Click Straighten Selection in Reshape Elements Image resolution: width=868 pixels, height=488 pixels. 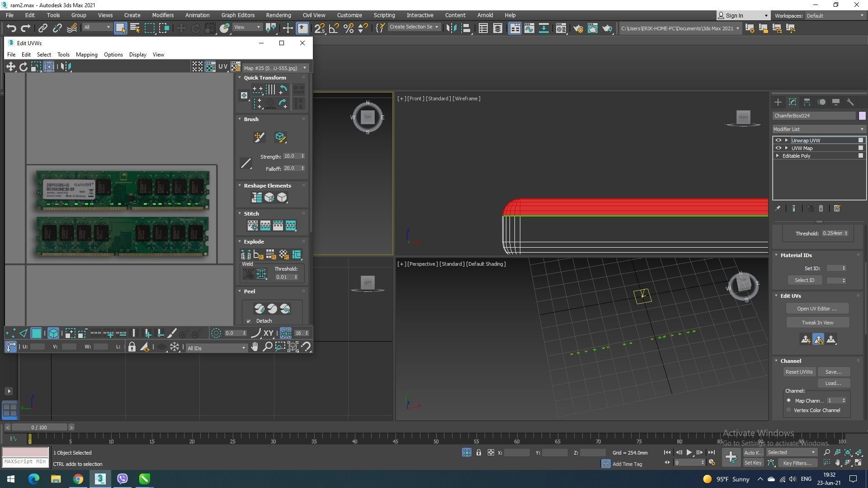tap(256, 197)
